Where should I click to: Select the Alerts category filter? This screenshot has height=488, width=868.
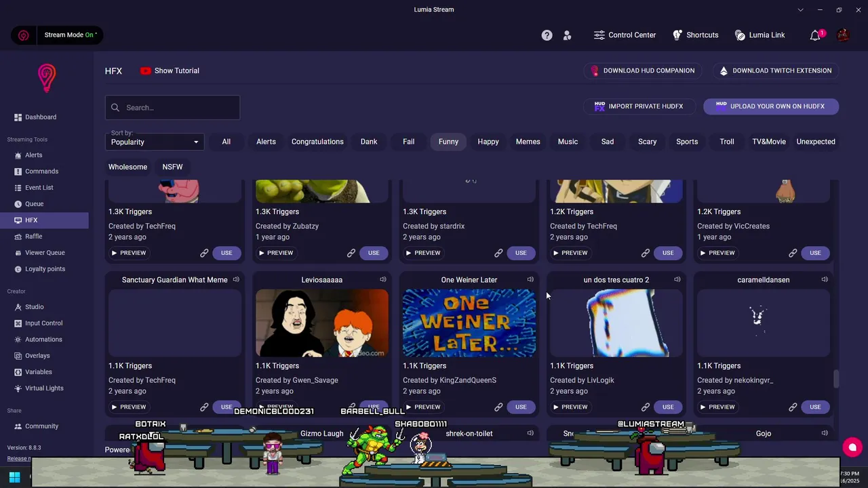[x=266, y=142]
